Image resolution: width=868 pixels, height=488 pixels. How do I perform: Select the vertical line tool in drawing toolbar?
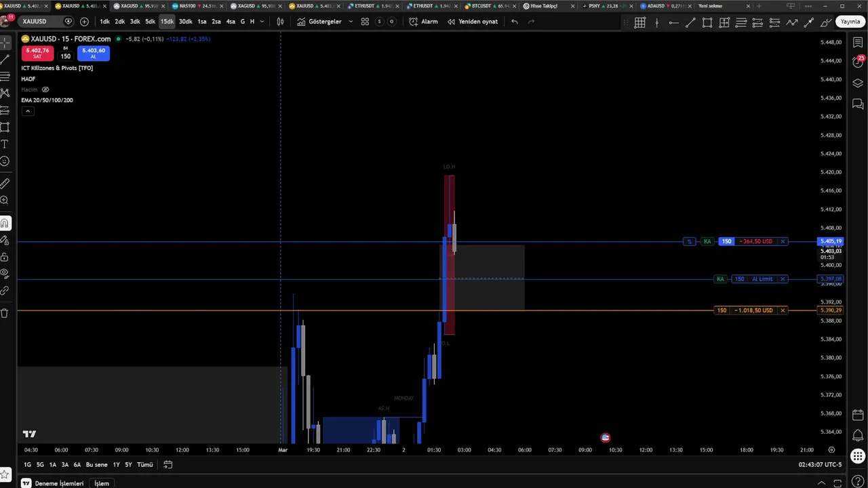pos(656,22)
